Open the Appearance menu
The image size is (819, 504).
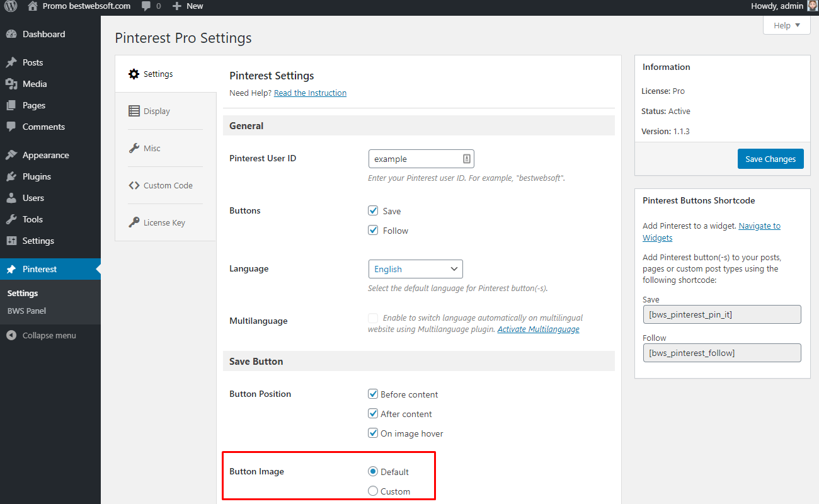[50, 155]
